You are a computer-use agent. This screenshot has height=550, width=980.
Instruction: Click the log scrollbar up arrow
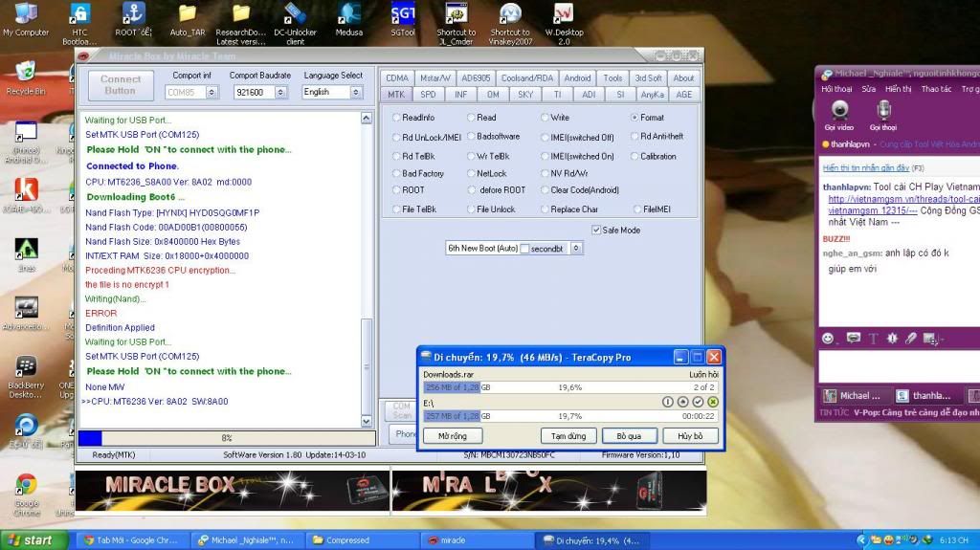click(x=367, y=118)
